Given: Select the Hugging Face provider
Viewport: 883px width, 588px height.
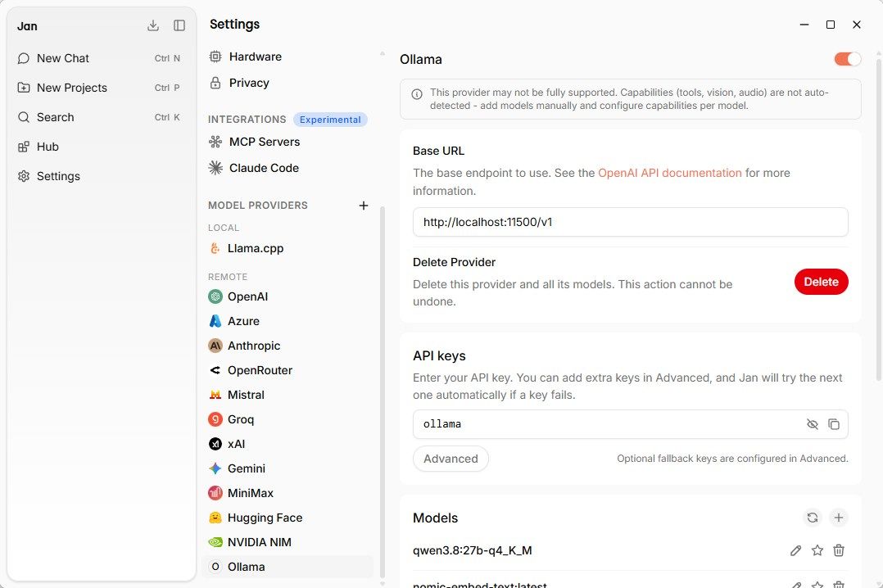Looking at the screenshot, I should tap(288, 518).
